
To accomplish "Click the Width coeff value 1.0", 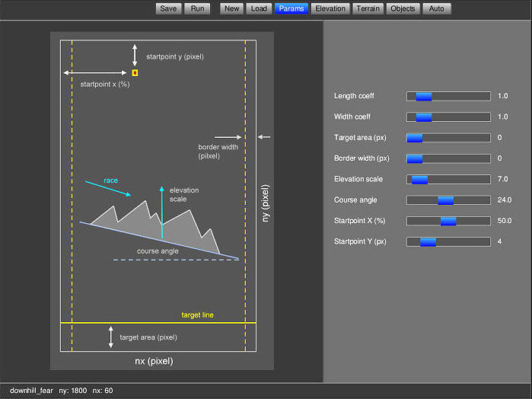I will 502,117.
